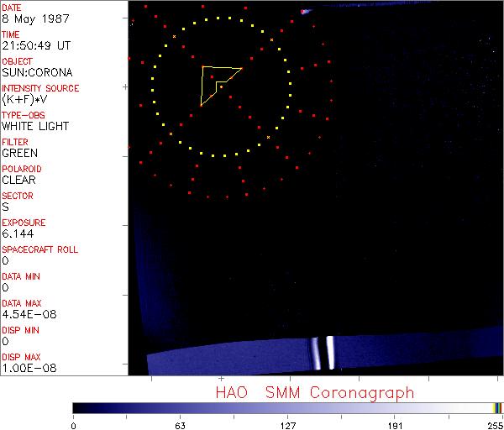Click the color bar label 191
This screenshot has height=430, width=504.
pos(395,425)
